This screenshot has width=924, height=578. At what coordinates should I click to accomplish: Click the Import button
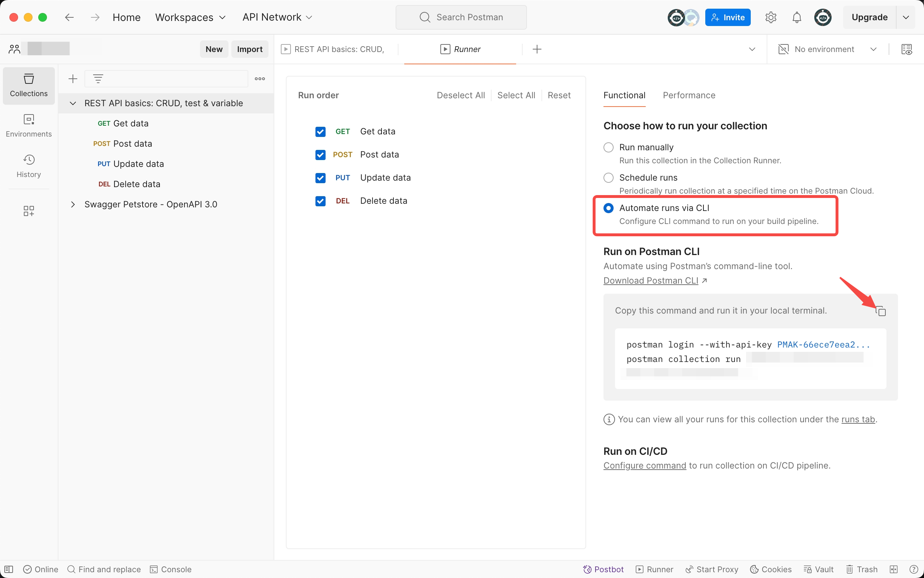[250, 49]
